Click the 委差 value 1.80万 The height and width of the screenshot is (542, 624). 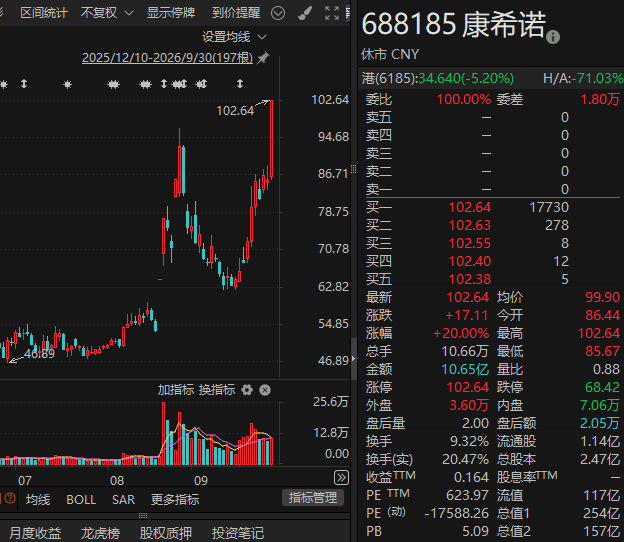coord(600,99)
